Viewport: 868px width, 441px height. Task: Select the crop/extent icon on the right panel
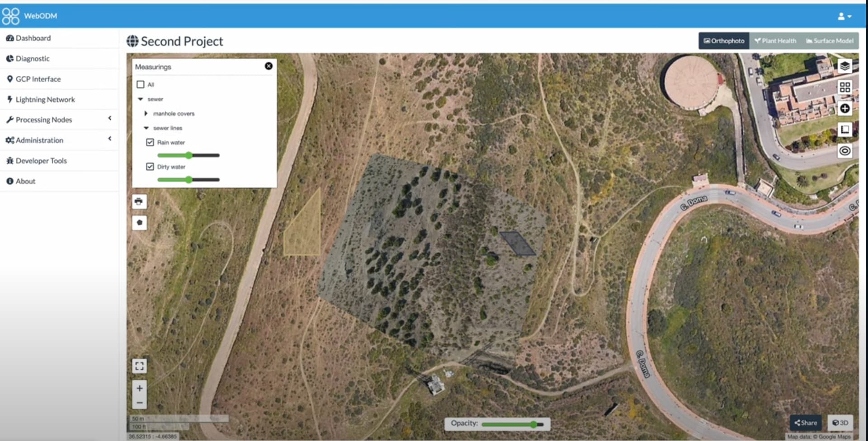(845, 130)
